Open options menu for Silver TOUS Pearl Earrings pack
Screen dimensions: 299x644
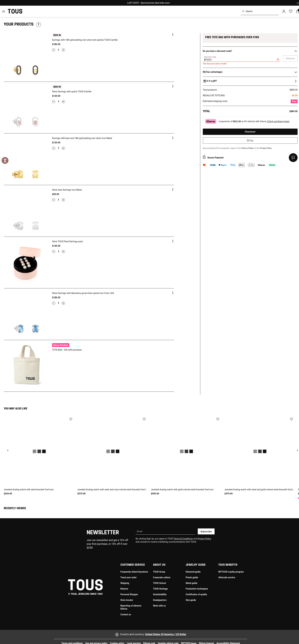pos(172,241)
